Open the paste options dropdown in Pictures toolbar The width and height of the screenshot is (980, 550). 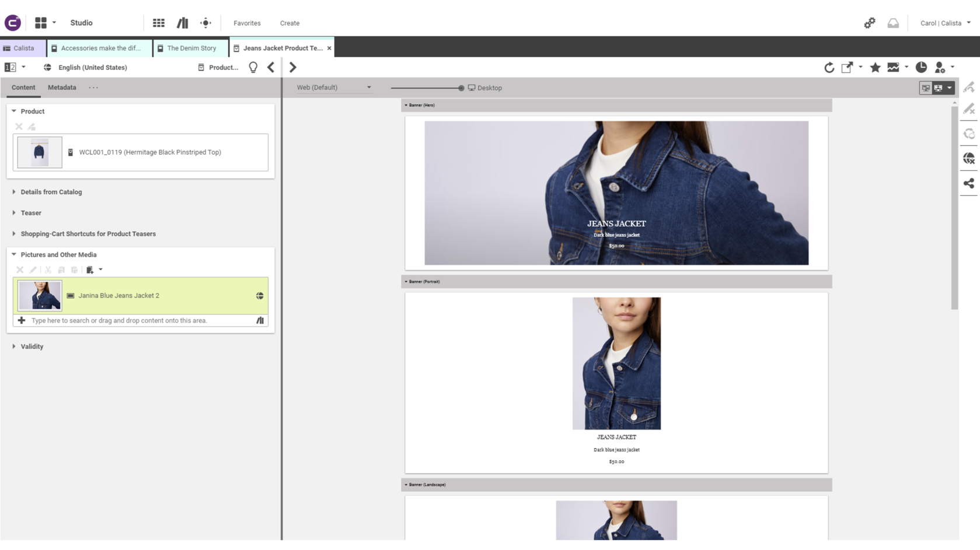[x=100, y=269]
